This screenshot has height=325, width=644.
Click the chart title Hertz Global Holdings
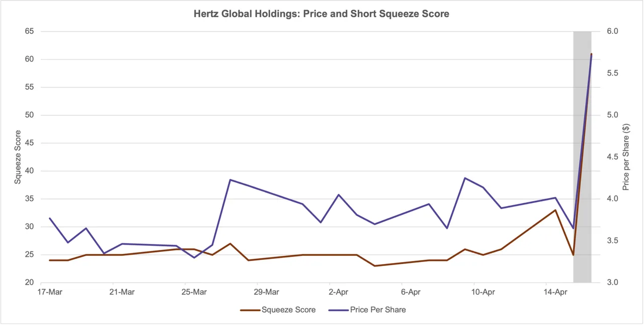[321, 14]
